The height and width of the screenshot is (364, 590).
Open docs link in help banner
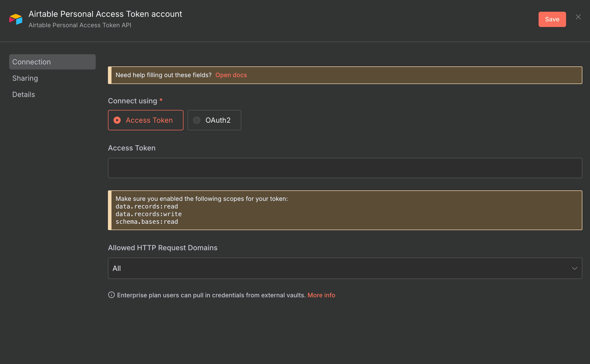coord(231,75)
